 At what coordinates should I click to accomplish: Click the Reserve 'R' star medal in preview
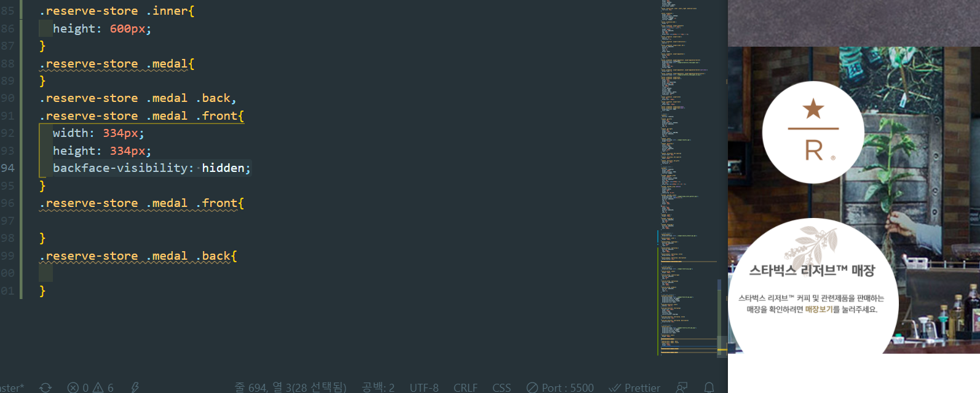[813, 132]
